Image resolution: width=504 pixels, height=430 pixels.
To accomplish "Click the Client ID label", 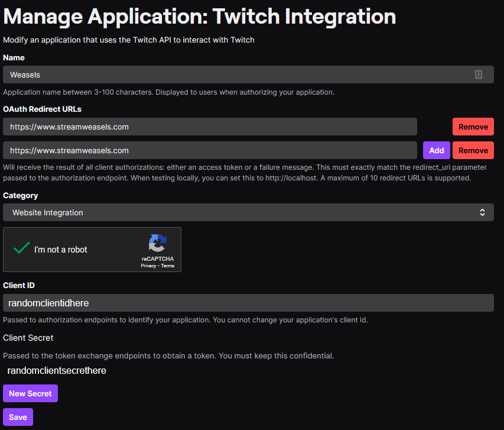I will click(x=19, y=285).
